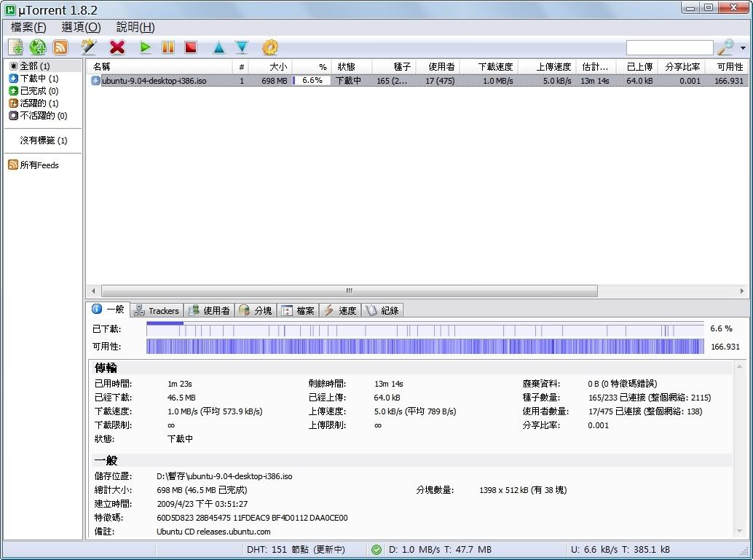Open the 選項(O) menu in the menu bar

click(81, 27)
